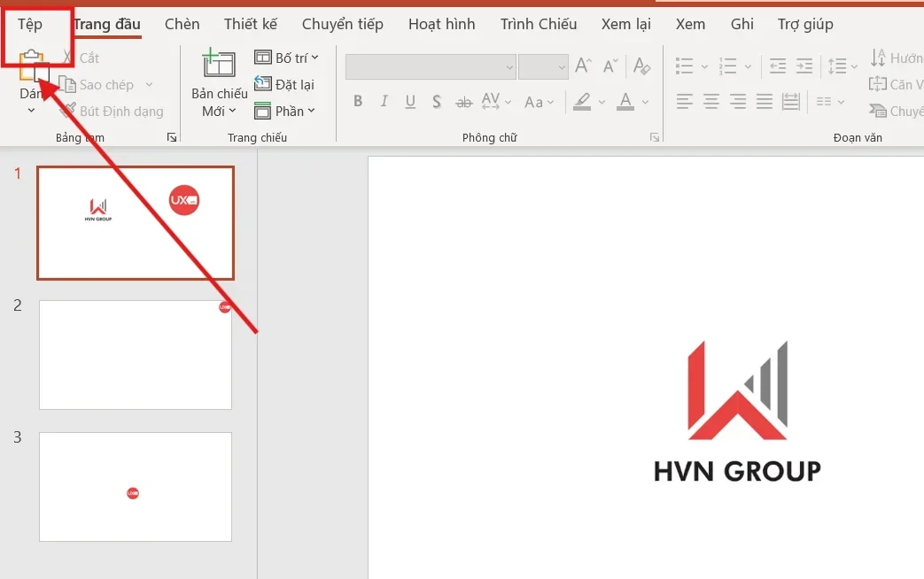Go to the Xem lại tab

[625, 24]
